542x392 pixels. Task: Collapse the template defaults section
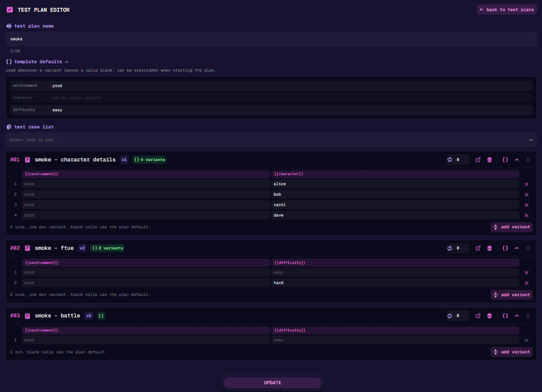(x=67, y=62)
